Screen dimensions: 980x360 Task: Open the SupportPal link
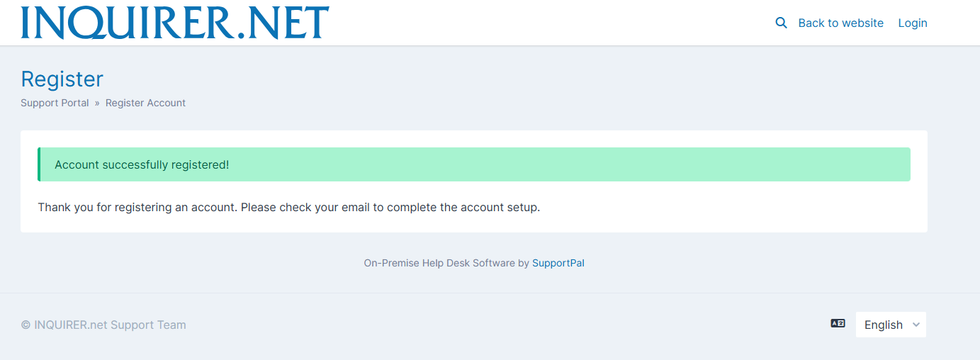(x=558, y=263)
